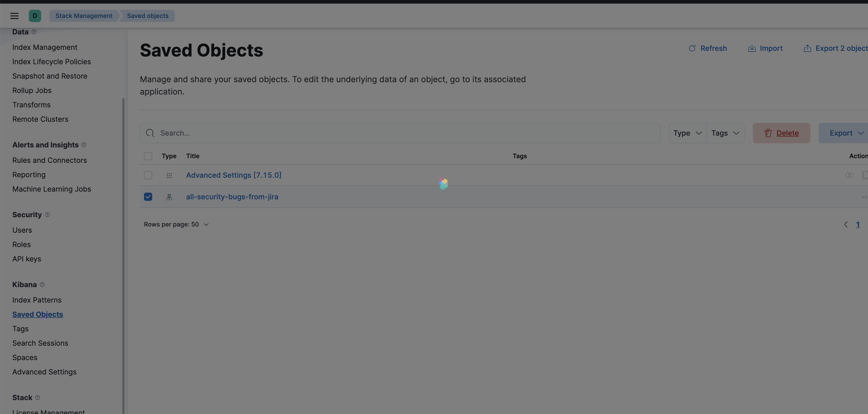Open the Tags filter dropdown
This screenshot has width=868, height=414.
tap(726, 133)
